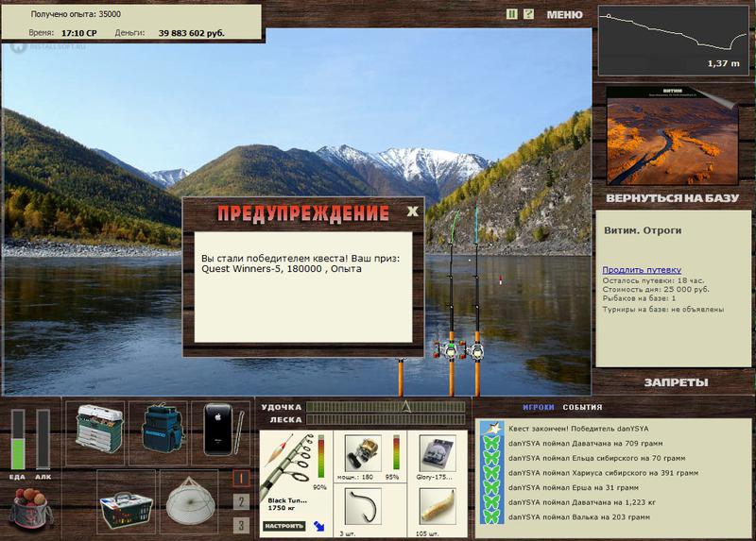
Task: Click event 'danYSYA поймал Хариуса сибирского на 391 грамм'
Action: point(603,473)
